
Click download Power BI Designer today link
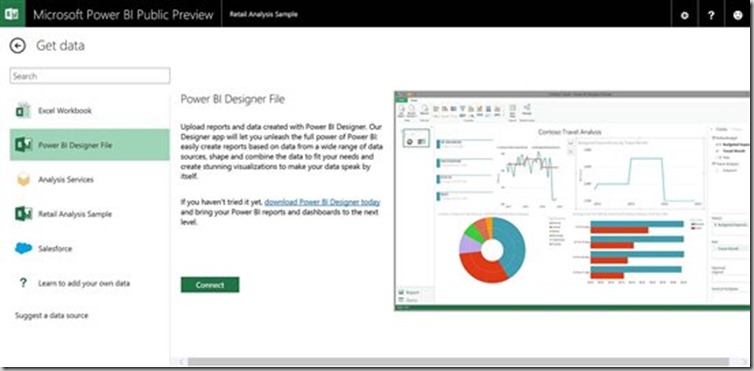[322, 202]
